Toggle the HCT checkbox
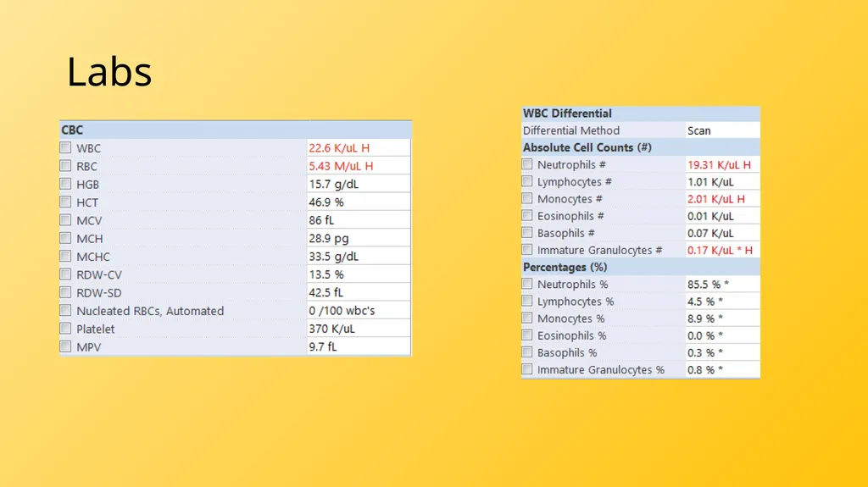Image resolution: width=868 pixels, height=487 pixels. click(x=65, y=202)
